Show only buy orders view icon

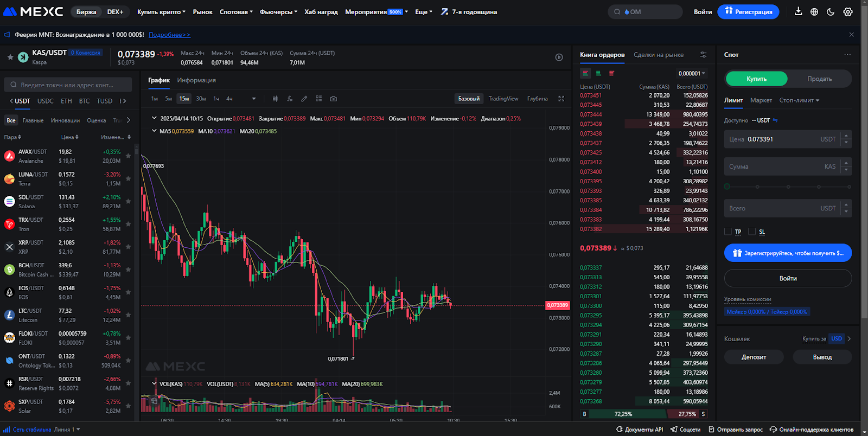[598, 73]
